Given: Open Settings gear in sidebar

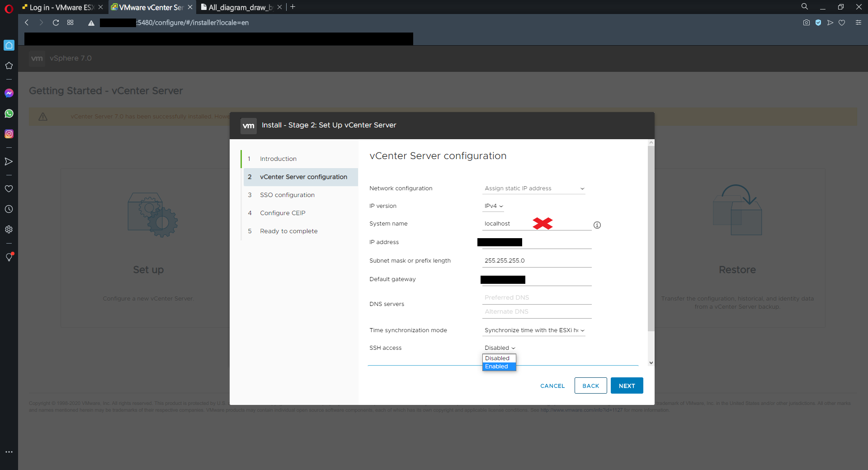Looking at the screenshot, I should [x=9, y=230].
